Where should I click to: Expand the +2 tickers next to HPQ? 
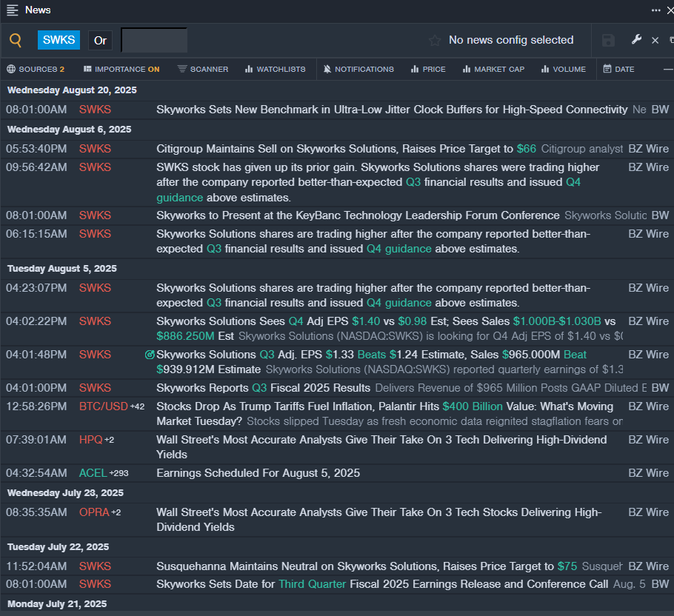coord(109,440)
